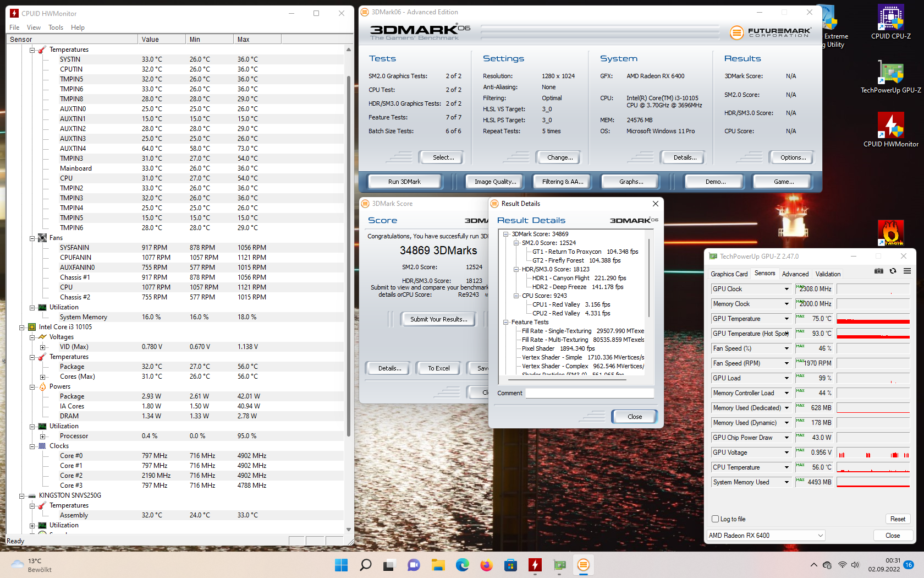Select the CPUID HWMonitor desktop icon

click(x=891, y=130)
